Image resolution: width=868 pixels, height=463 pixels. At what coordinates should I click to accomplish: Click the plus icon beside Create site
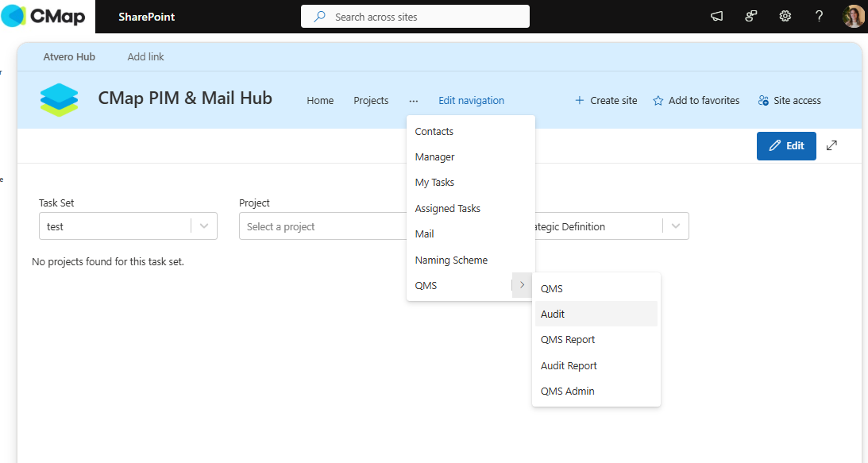tap(579, 100)
